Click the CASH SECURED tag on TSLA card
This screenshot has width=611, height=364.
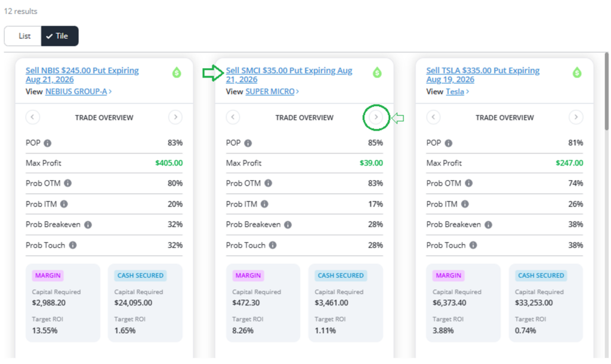click(x=541, y=276)
